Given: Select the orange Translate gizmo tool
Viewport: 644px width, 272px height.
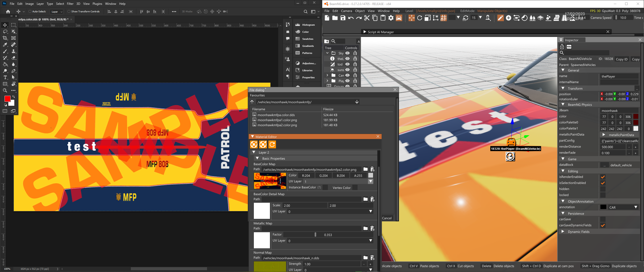Looking at the screenshot, I should click(412, 18).
